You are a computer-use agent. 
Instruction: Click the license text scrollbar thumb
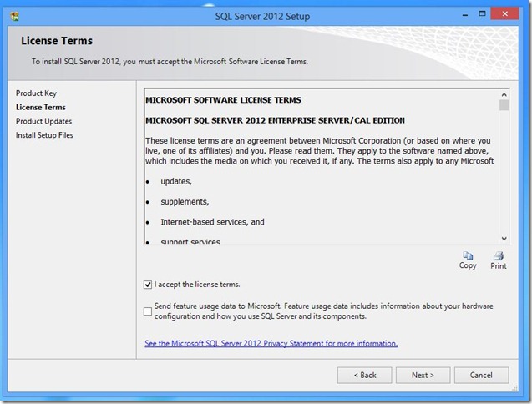(x=504, y=105)
